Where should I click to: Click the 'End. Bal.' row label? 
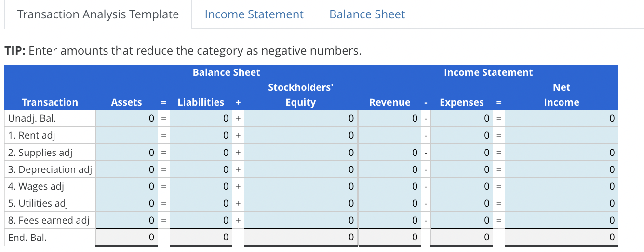(27, 238)
